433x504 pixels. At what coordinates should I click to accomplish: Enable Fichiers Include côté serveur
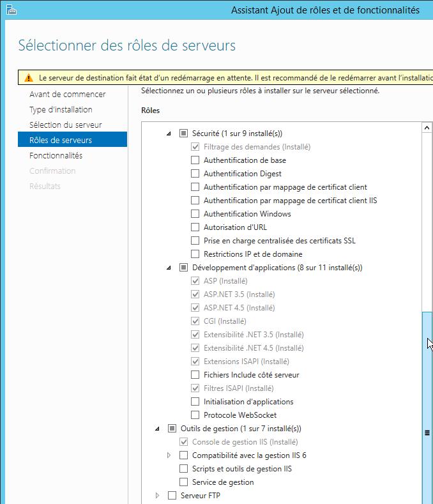pyautogui.click(x=195, y=375)
